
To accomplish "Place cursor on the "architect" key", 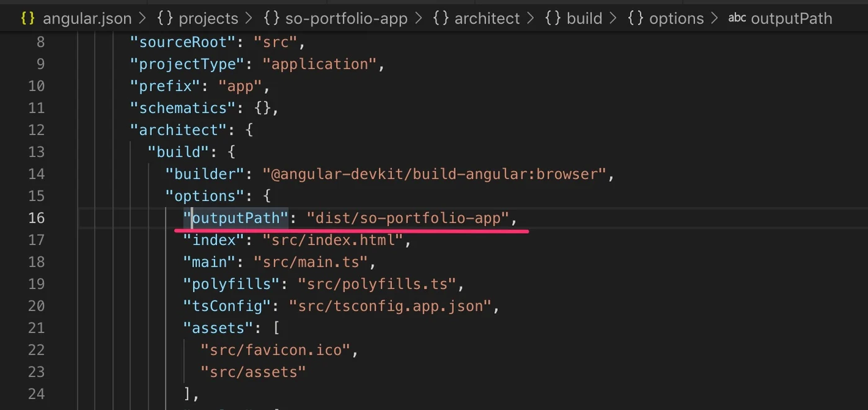I will 179,130.
